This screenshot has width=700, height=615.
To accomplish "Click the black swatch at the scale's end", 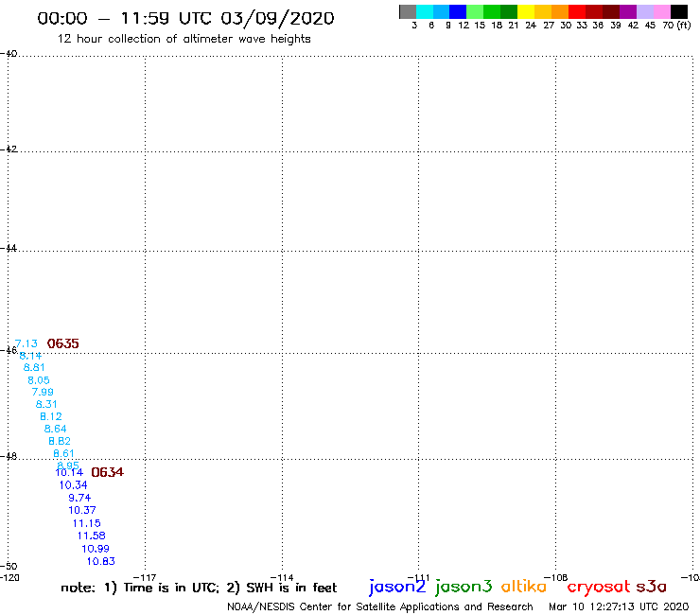I will click(678, 11).
